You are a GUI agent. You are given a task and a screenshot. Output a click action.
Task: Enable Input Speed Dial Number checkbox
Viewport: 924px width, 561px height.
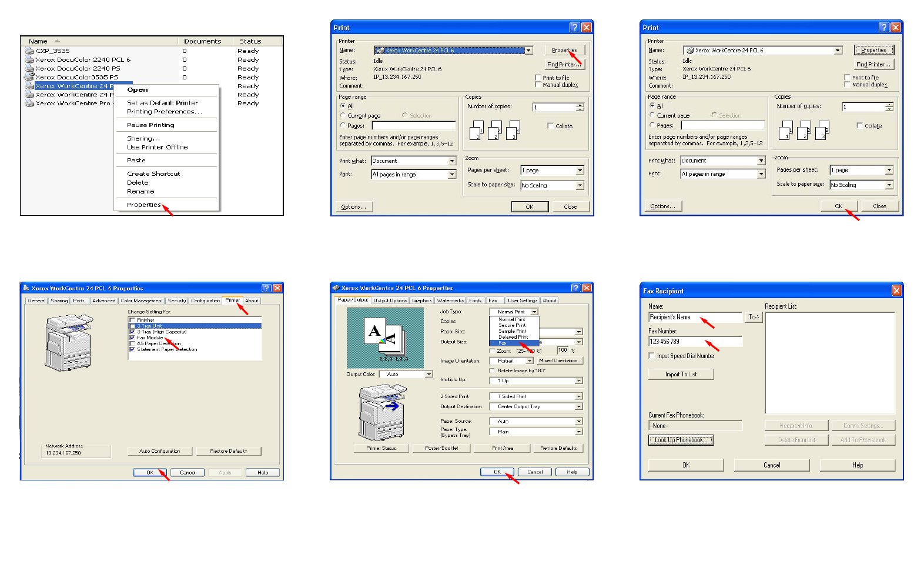click(651, 356)
